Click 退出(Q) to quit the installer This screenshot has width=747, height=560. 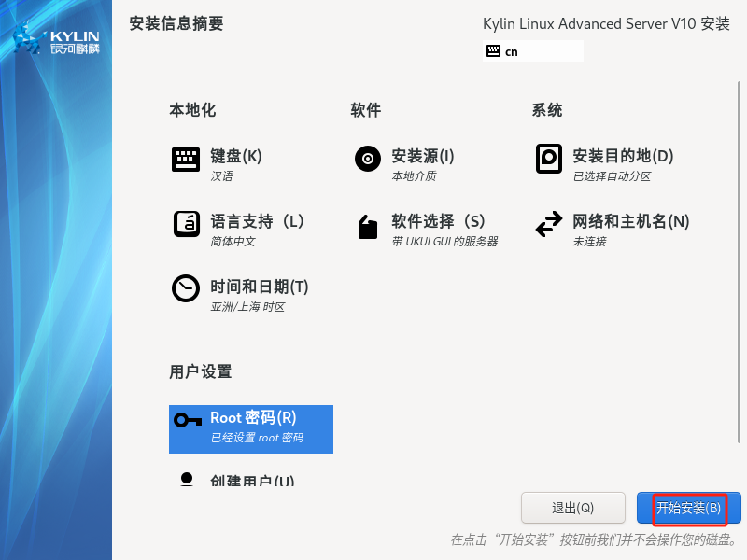tap(573, 508)
